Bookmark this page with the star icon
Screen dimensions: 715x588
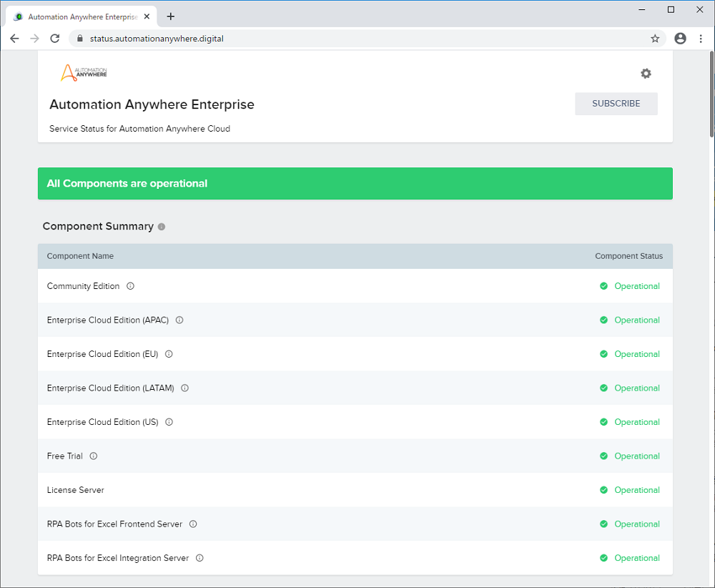[655, 39]
